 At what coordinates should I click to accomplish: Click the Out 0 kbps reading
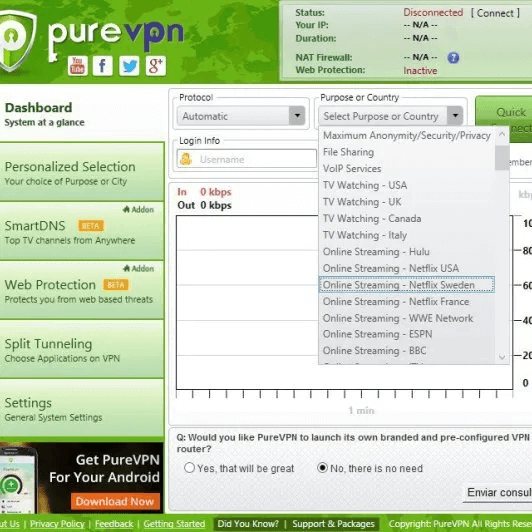click(x=204, y=205)
